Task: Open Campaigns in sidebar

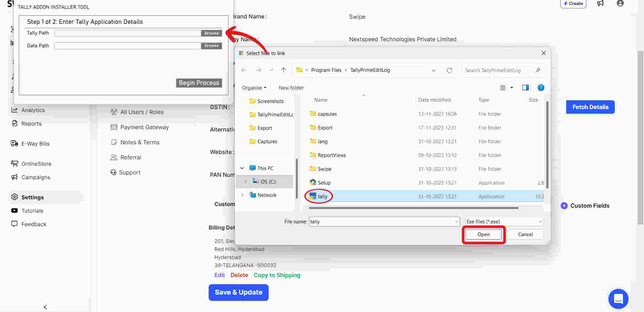Action: pos(31,177)
